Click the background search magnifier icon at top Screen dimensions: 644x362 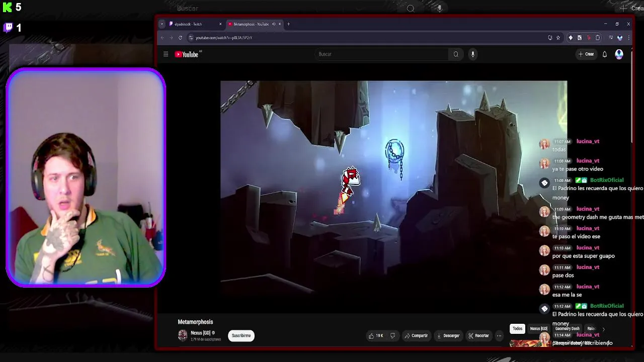coord(411,8)
